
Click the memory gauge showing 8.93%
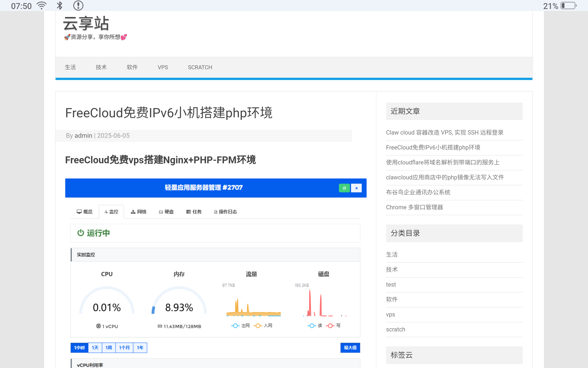click(x=179, y=301)
